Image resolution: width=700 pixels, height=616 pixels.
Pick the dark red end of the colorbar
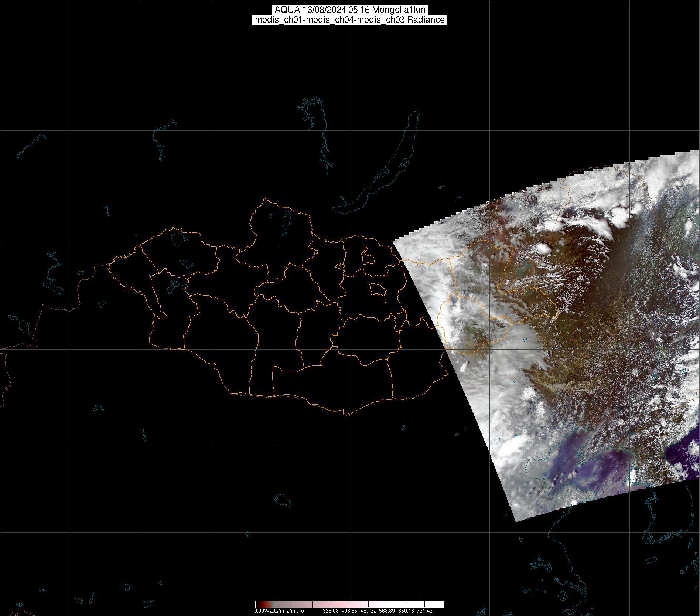259,605
